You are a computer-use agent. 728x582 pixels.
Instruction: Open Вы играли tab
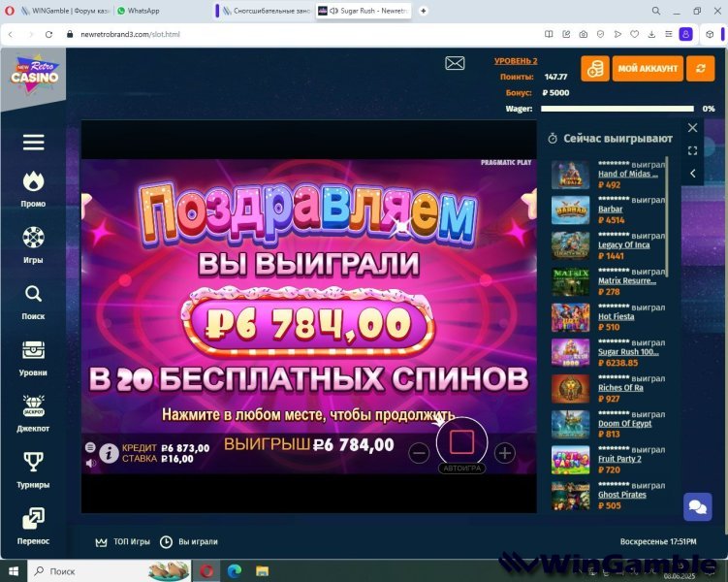pos(189,542)
